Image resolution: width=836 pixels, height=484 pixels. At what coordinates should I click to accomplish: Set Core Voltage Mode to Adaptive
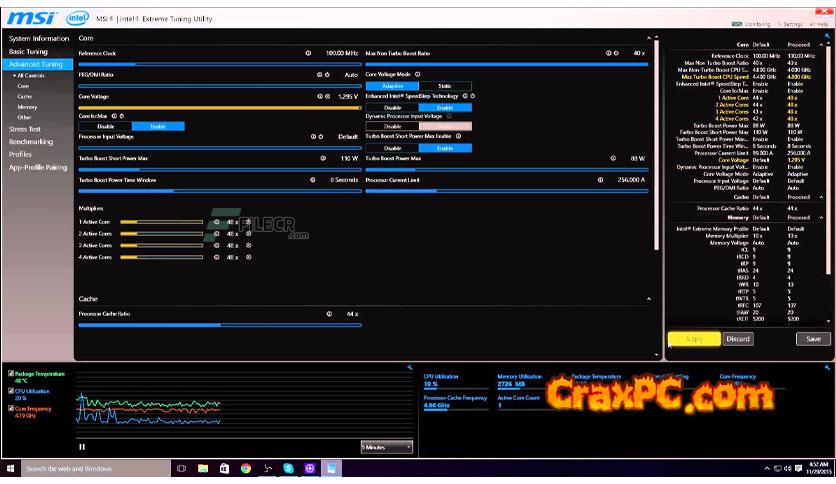(x=392, y=86)
